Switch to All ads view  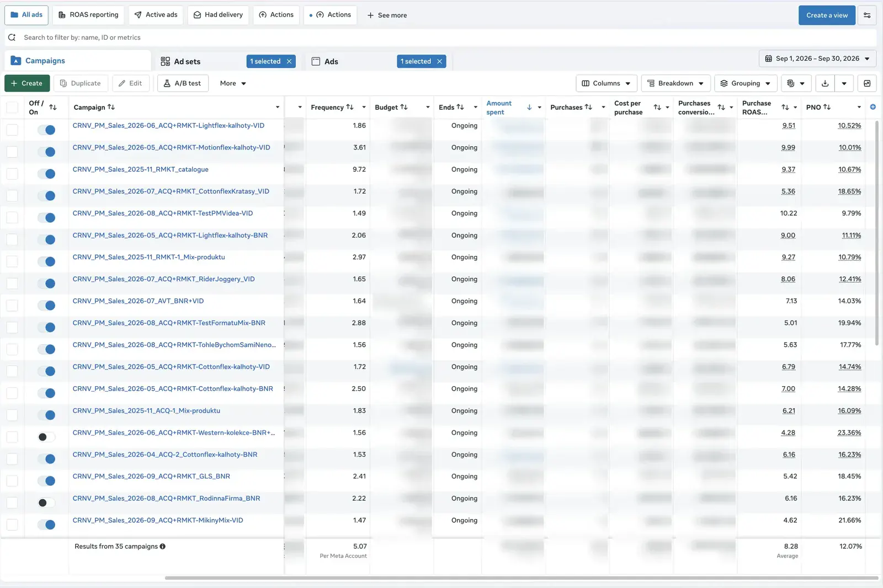click(x=26, y=15)
